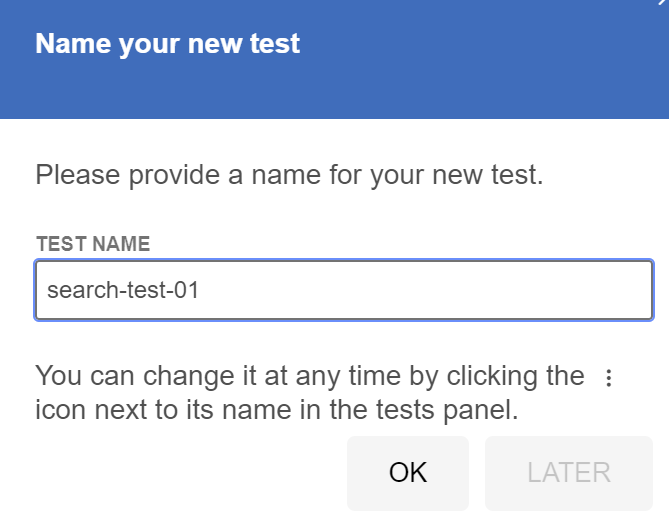Click the three-dot menu icon in hint text
The image size is (669, 515).
click(x=609, y=378)
